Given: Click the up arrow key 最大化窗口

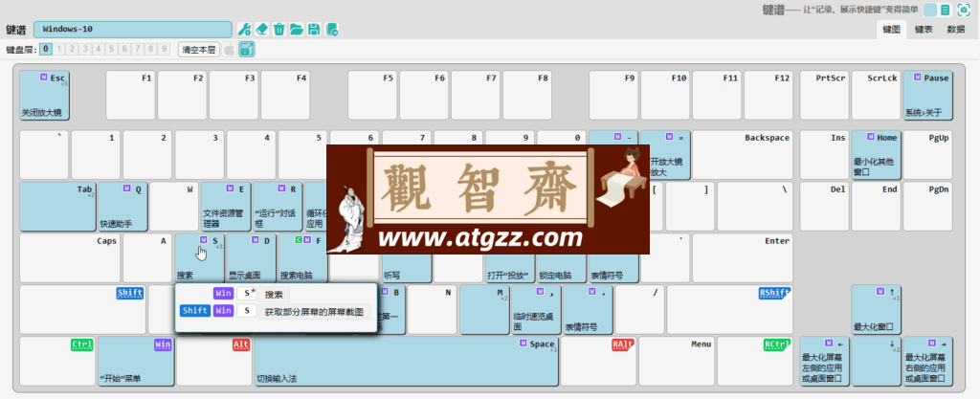Looking at the screenshot, I should pyautogui.click(x=877, y=310).
